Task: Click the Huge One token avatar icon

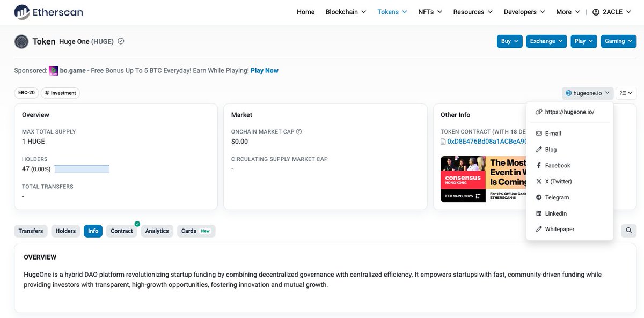Action: 21,41
